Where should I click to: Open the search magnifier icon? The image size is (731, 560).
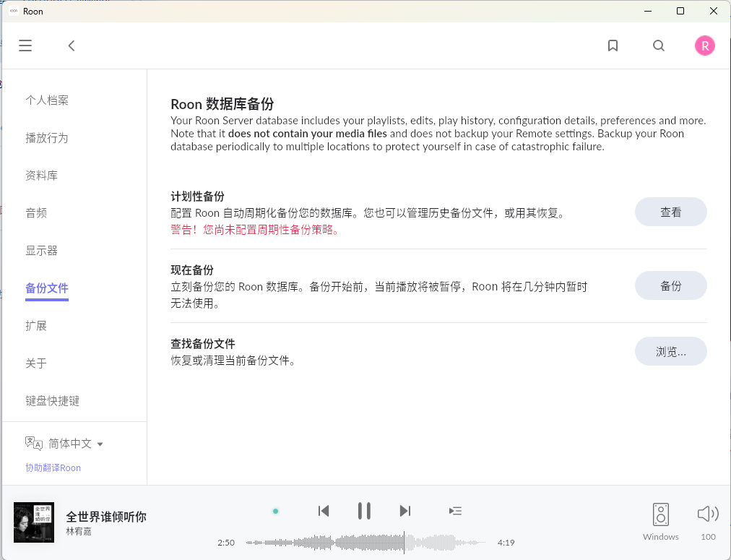[x=658, y=46]
